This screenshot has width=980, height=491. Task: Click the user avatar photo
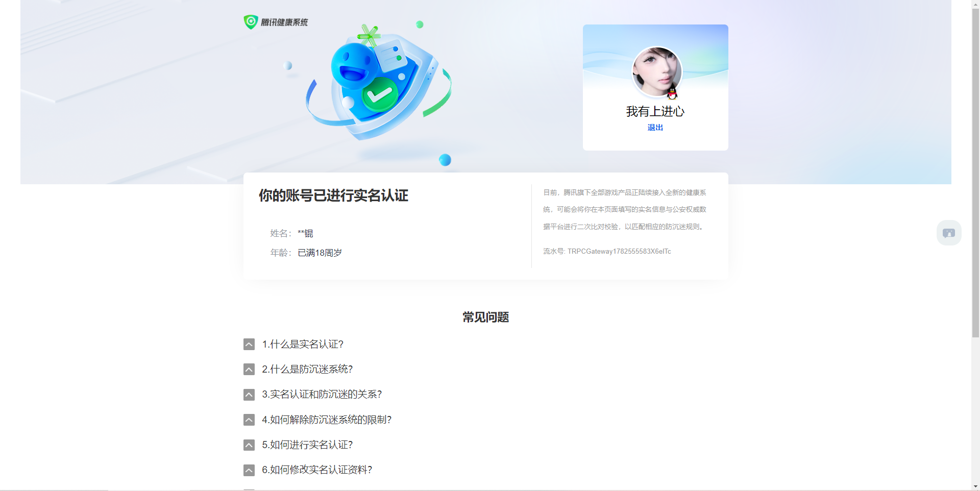(656, 71)
